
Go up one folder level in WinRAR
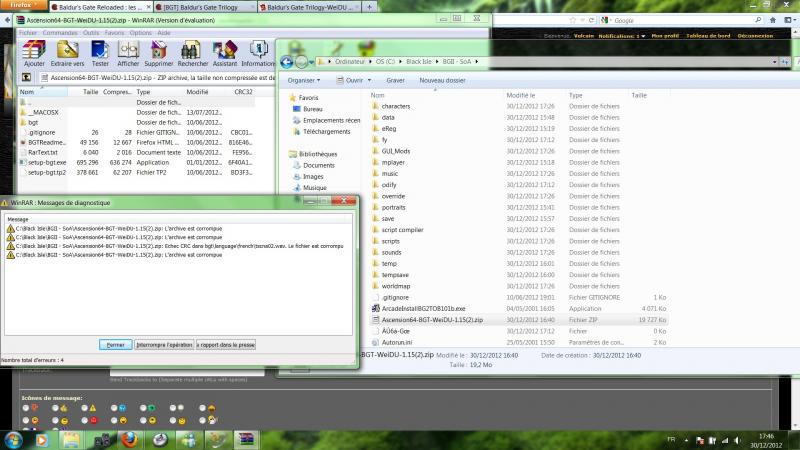pos(26,78)
